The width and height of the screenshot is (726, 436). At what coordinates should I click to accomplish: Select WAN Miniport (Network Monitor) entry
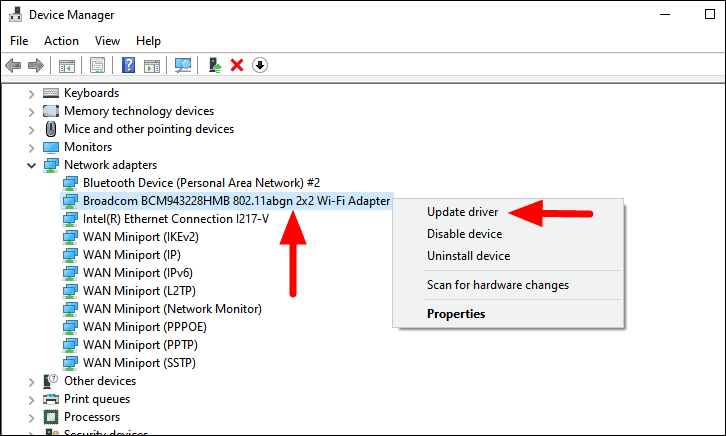[x=172, y=309]
